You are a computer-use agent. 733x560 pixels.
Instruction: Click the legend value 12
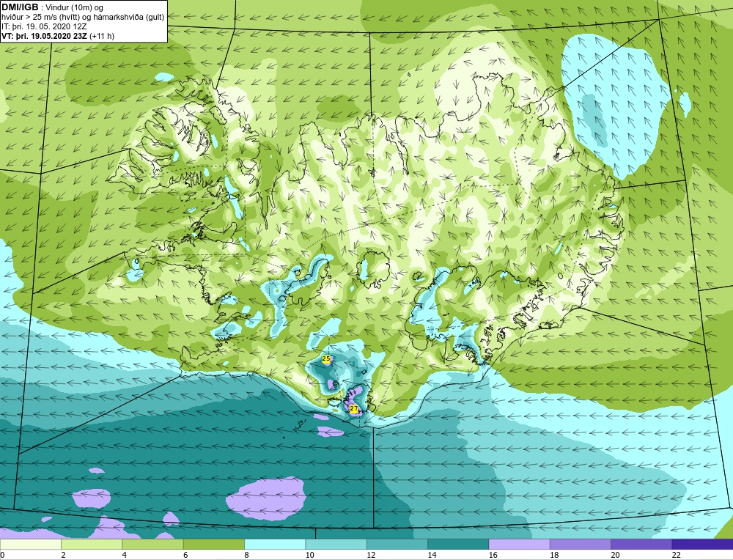point(371,555)
